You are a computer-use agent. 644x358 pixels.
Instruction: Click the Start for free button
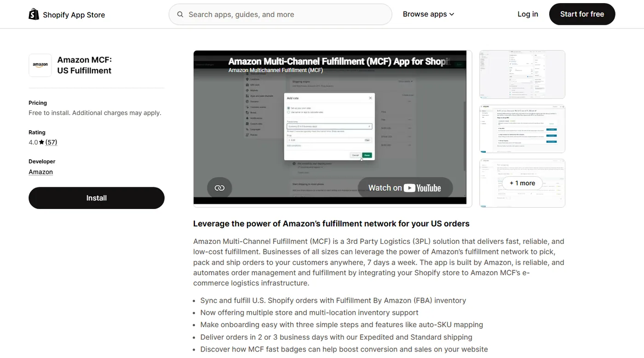[582, 14]
